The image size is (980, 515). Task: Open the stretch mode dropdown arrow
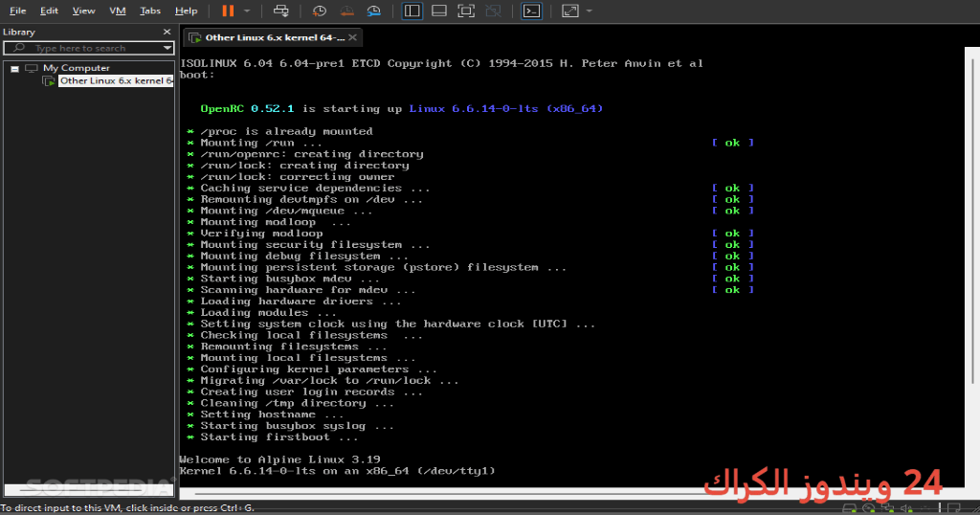pyautogui.click(x=590, y=11)
